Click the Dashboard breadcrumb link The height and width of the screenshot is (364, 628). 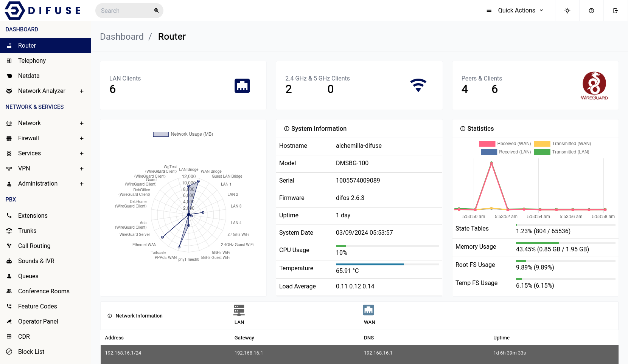pos(122,37)
